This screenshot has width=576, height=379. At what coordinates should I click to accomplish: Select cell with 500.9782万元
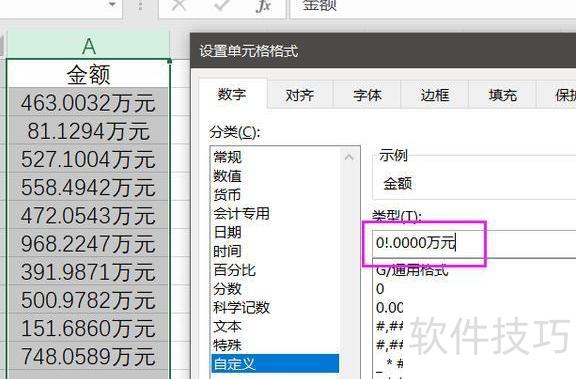[88, 300]
